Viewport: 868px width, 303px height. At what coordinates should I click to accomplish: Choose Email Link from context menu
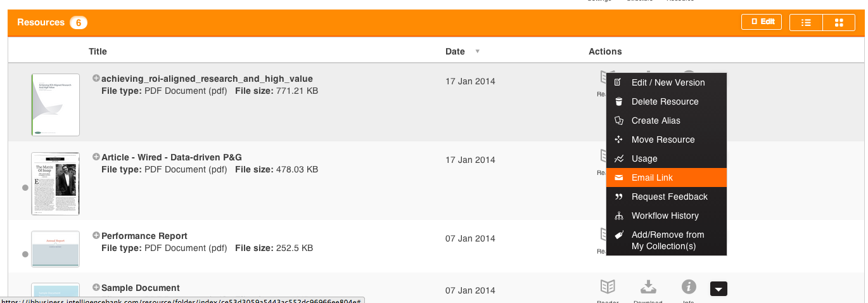click(x=667, y=177)
